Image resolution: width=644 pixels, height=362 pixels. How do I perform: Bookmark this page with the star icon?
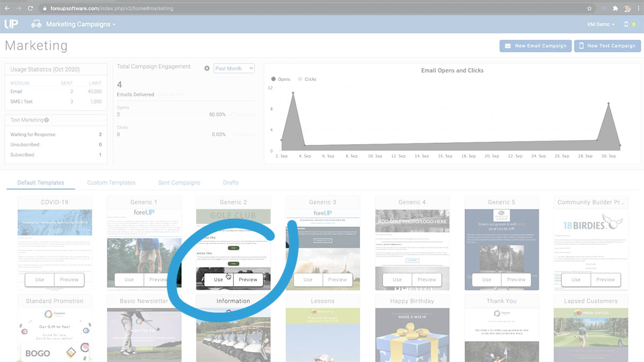589,9
